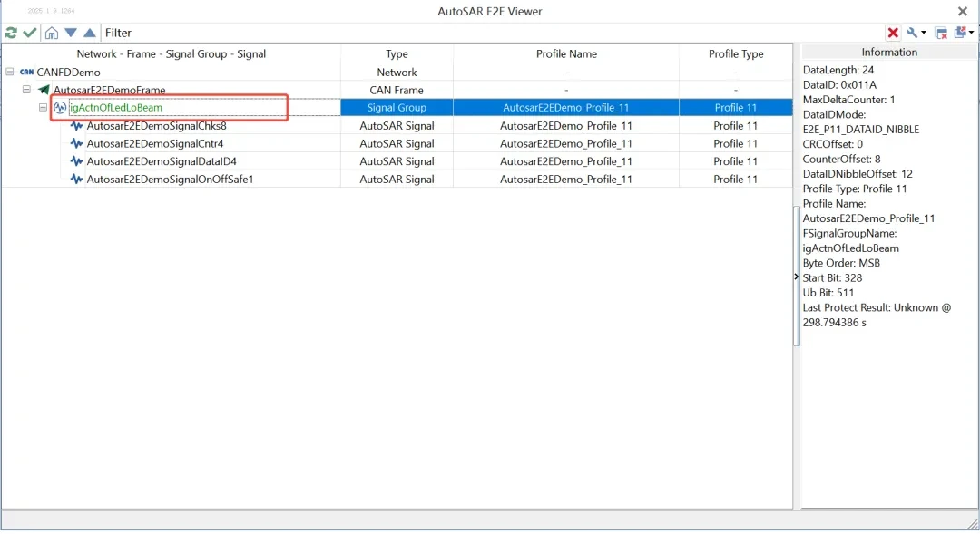Click the 'DataLength: 24' information line

pos(838,70)
